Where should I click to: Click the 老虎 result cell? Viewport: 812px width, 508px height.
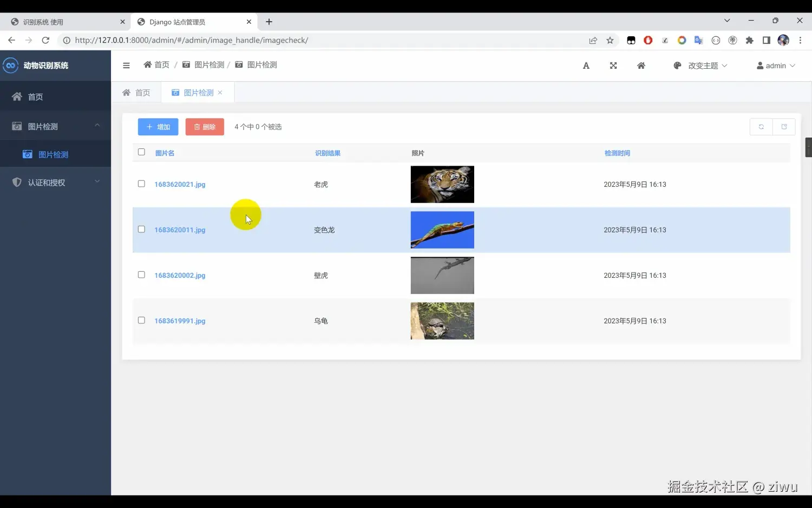(x=321, y=185)
